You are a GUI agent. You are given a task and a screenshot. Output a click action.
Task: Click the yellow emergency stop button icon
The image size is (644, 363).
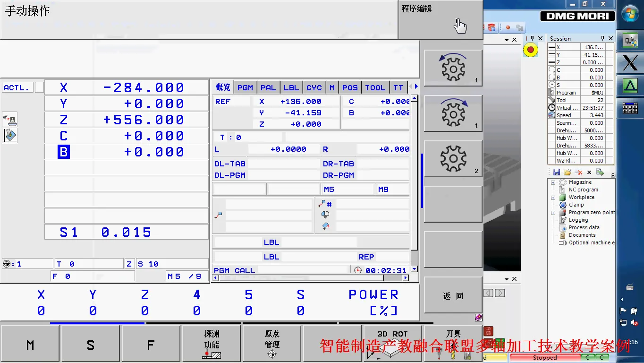tap(530, 49)
